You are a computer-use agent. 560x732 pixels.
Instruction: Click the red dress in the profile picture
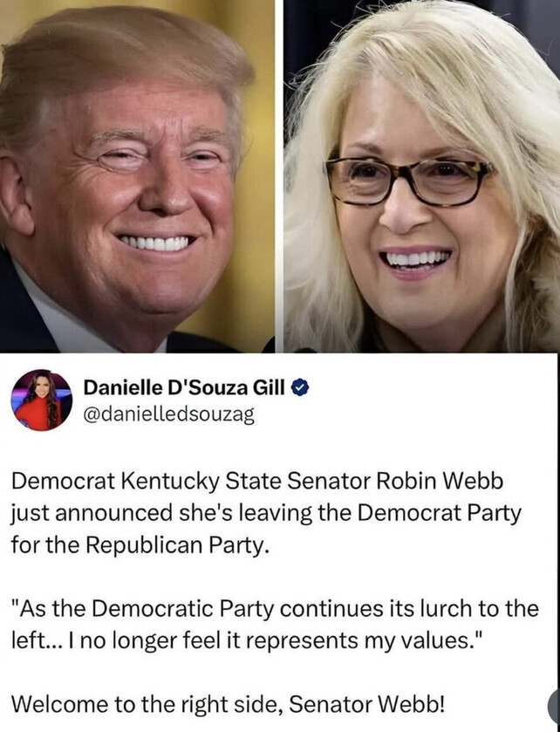click(37, 415)
